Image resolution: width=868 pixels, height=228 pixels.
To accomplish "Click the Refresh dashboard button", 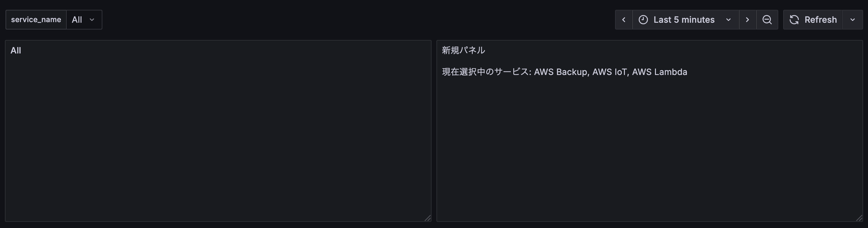I will (x=813, y=20).
